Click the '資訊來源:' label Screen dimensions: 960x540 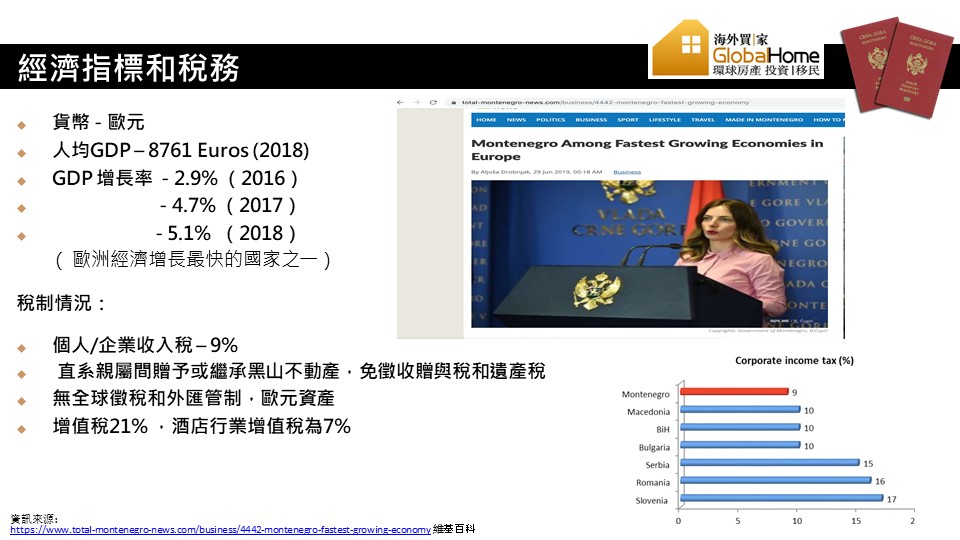34,519
